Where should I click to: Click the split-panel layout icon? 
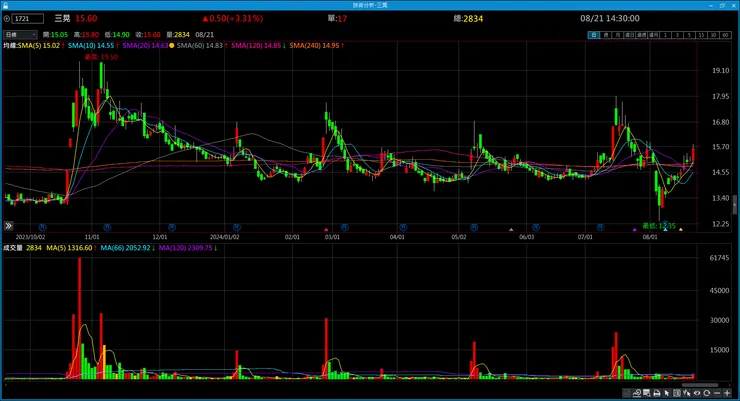(677, 393)
